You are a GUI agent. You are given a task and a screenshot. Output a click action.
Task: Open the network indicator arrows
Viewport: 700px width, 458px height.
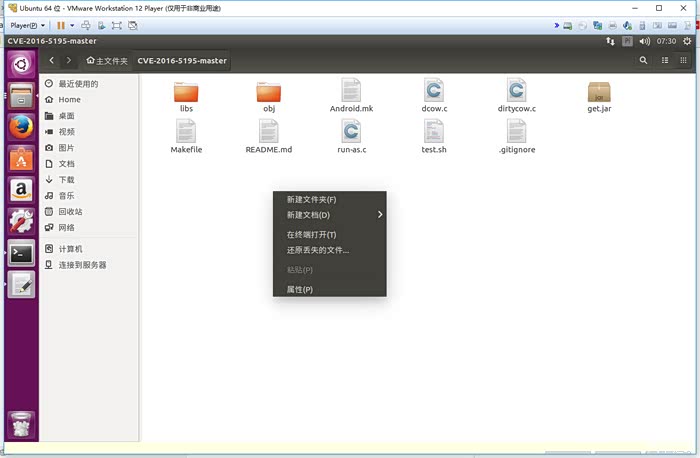click(x=610, y=41)
